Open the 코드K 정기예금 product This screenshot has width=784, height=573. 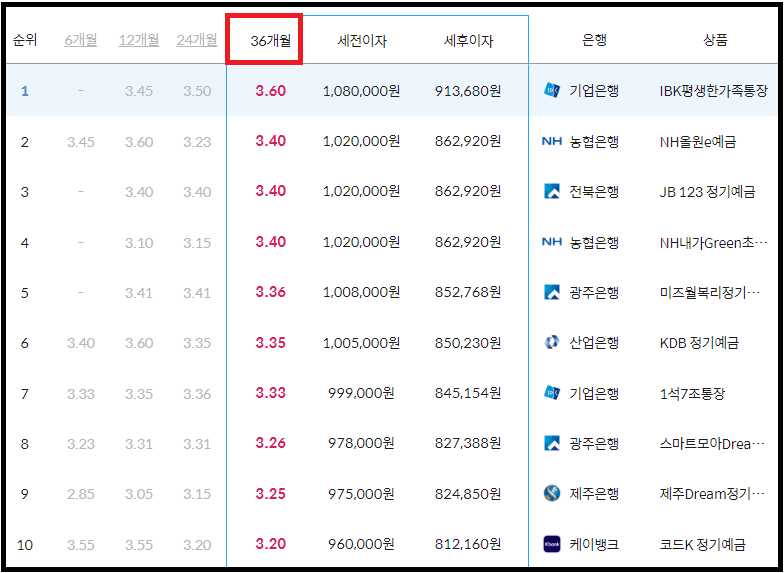pos(702,544)
